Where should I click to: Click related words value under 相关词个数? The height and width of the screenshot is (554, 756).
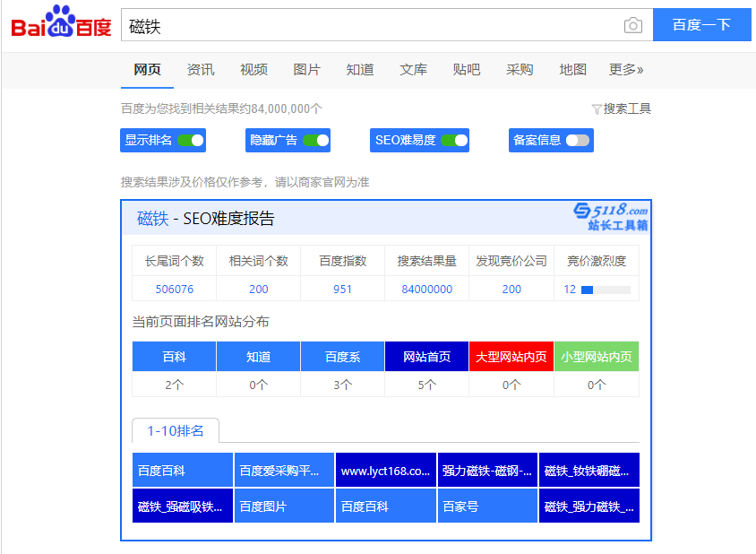click(259, 289)
